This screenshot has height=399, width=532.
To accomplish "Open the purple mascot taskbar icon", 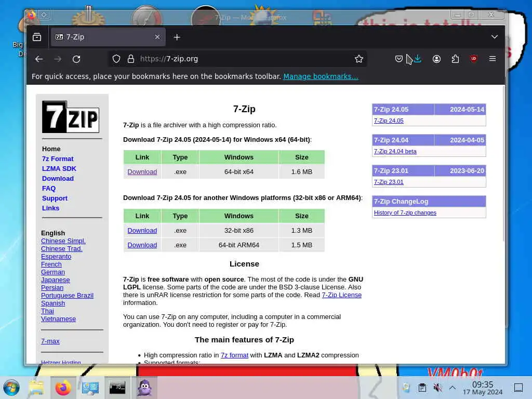I will (x=144, y=388).
